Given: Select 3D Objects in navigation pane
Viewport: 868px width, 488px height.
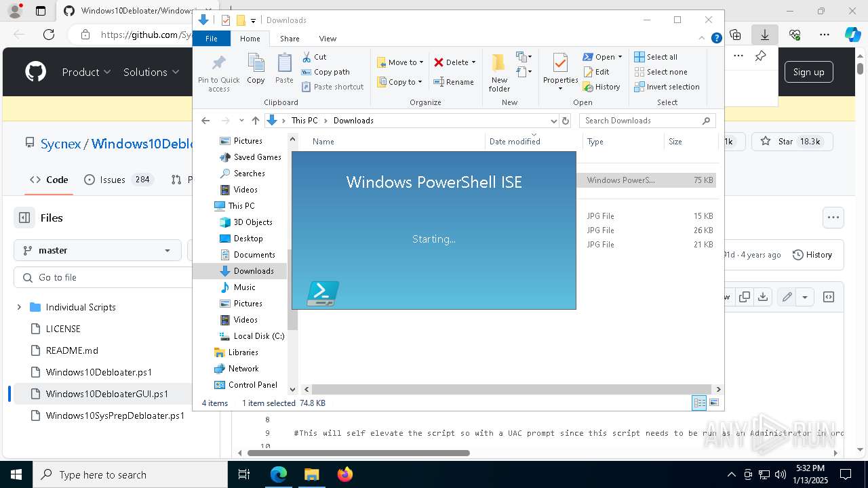Looking at the screenshot, I should point(253,222).
